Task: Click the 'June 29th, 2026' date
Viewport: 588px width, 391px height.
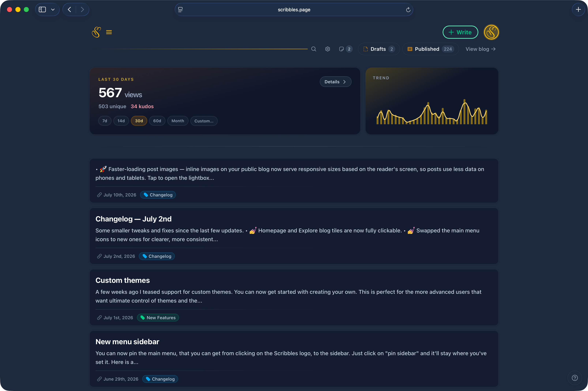Action: coord(121,379)
